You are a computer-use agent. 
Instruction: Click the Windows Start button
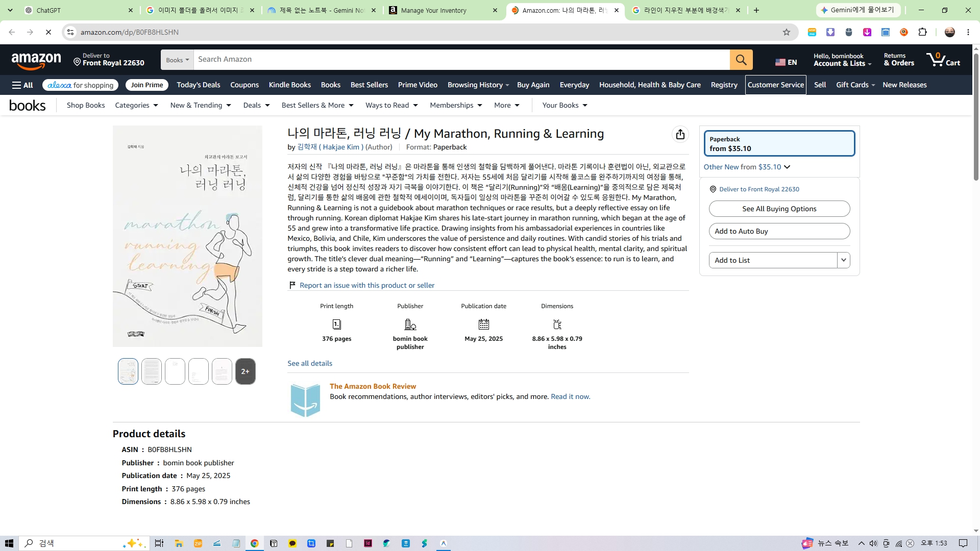click(x=9, y=543)
